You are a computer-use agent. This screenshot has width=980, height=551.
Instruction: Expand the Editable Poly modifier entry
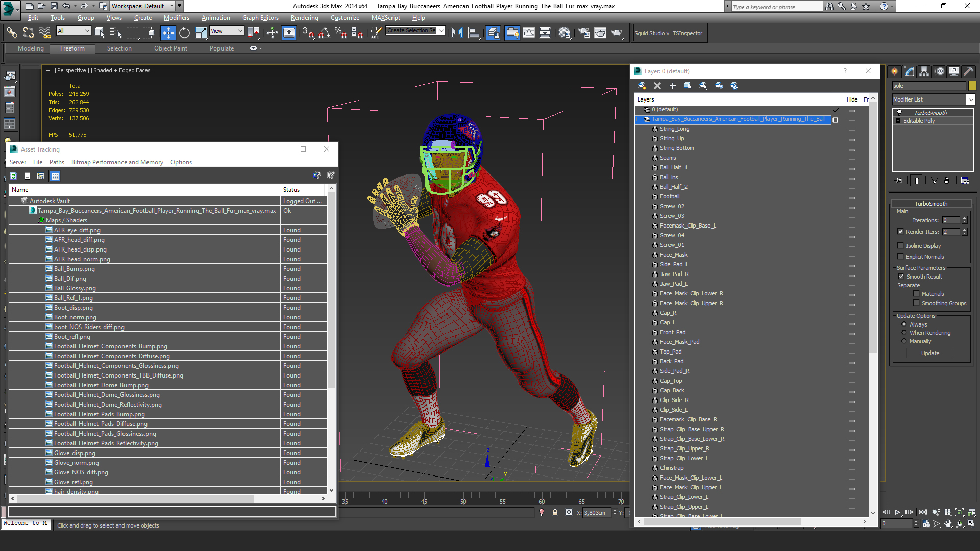tap(898, 121)
